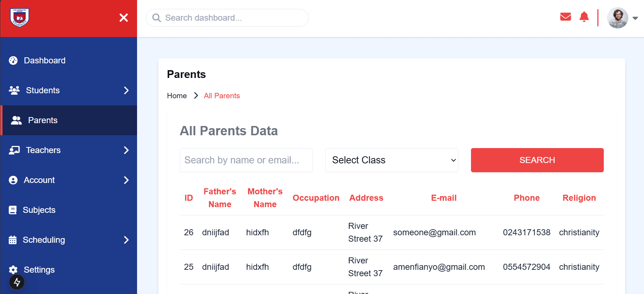
Task: Click the Students group icon
Action: pos(14,90)
